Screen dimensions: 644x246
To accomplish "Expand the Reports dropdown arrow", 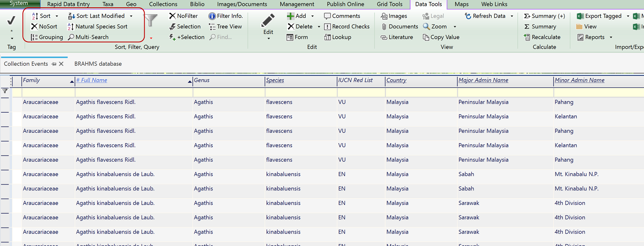I will point(611,37).
